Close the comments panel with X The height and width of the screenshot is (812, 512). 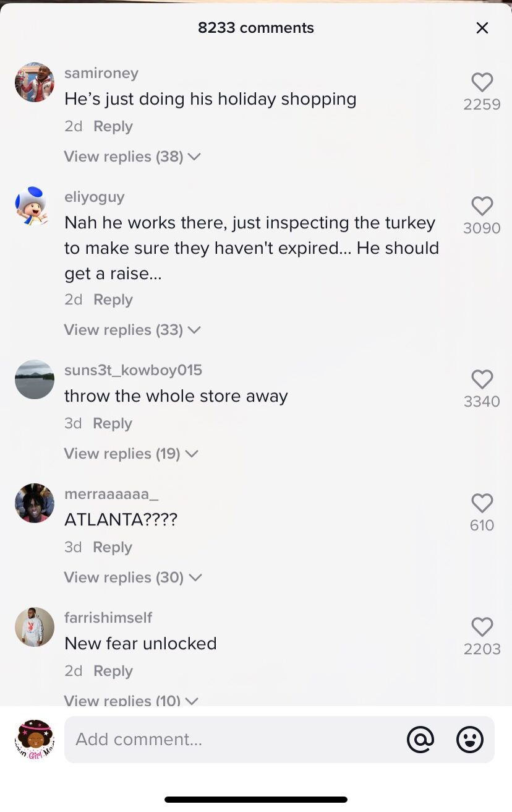tap(482, 28)
